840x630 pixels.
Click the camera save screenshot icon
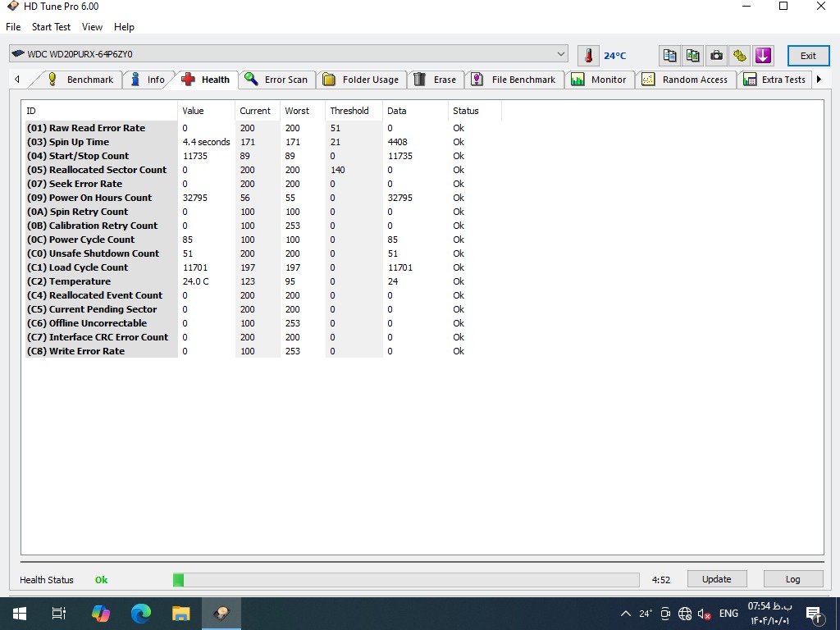click(x=716, y=56)
